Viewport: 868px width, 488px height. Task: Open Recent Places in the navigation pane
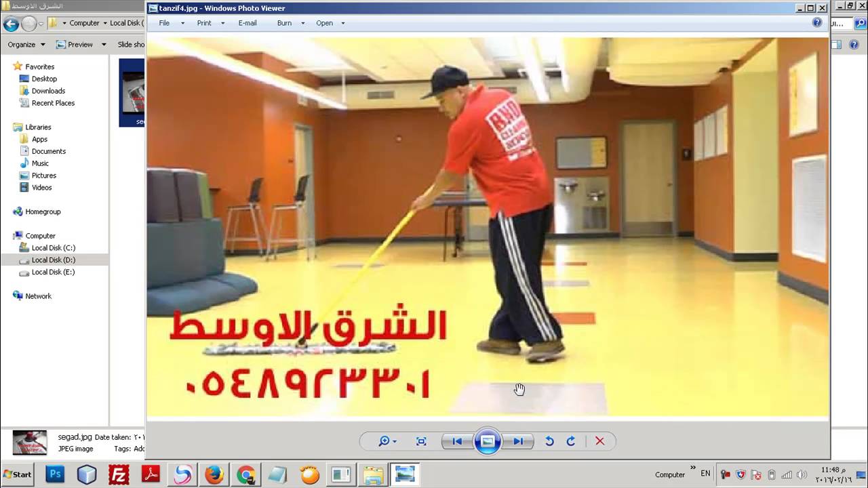pyautogui.click(x=53, y=103)
